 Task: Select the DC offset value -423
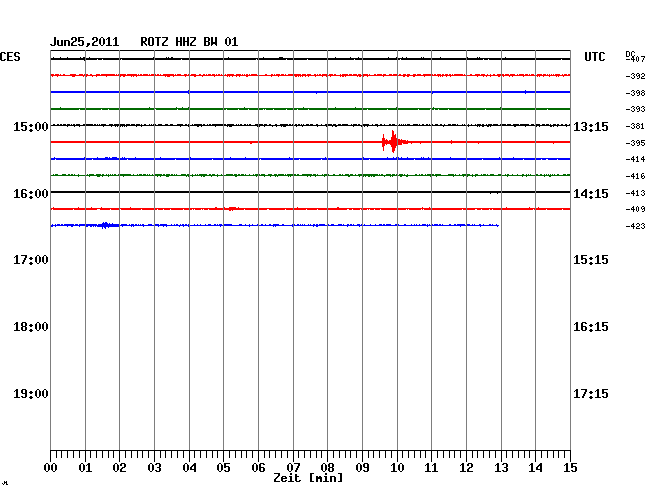pos(635,226)
